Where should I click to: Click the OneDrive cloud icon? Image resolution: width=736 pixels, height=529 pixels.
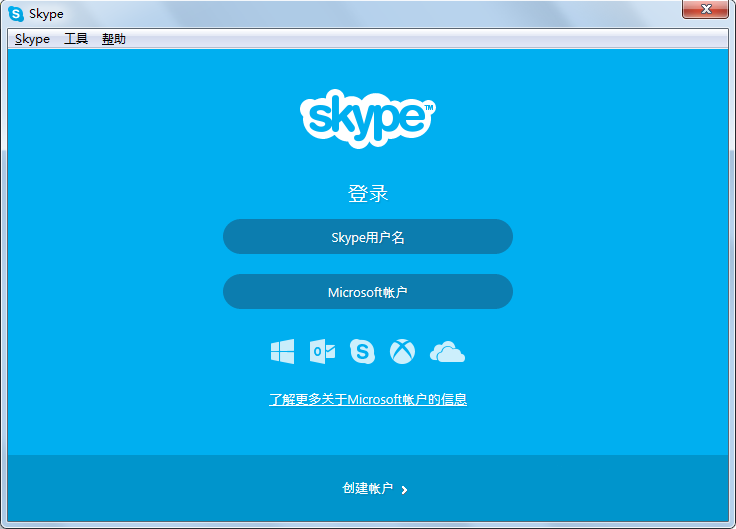pyautogui.click(x=447, y=352)
